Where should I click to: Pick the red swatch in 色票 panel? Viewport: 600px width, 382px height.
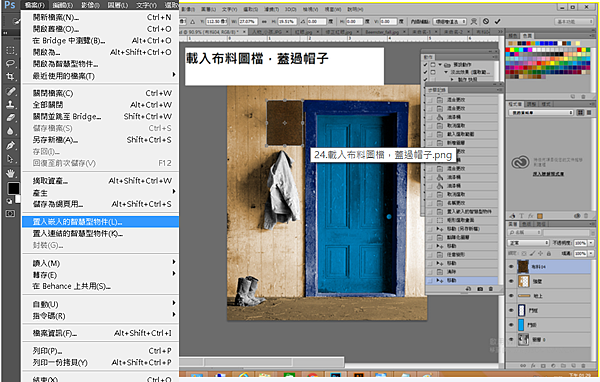pos(508,50)
